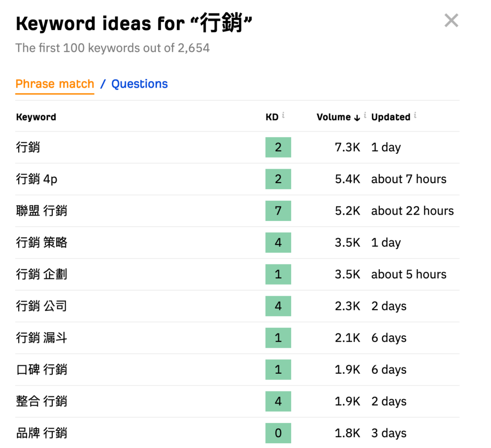Sort by Volume using the arrow
This screenshot has height=448, width=491.
[x=357, y=118]
